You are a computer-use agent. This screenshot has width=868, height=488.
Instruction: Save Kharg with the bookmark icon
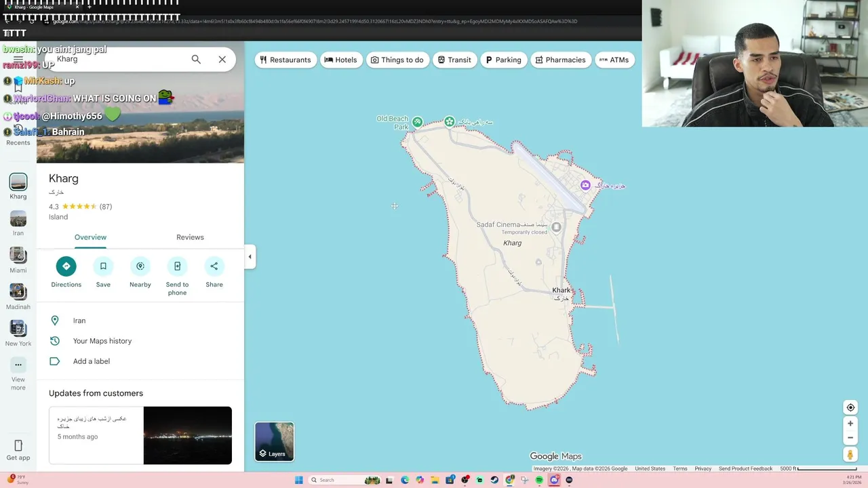pyautogui.click(x=103, y=266)
